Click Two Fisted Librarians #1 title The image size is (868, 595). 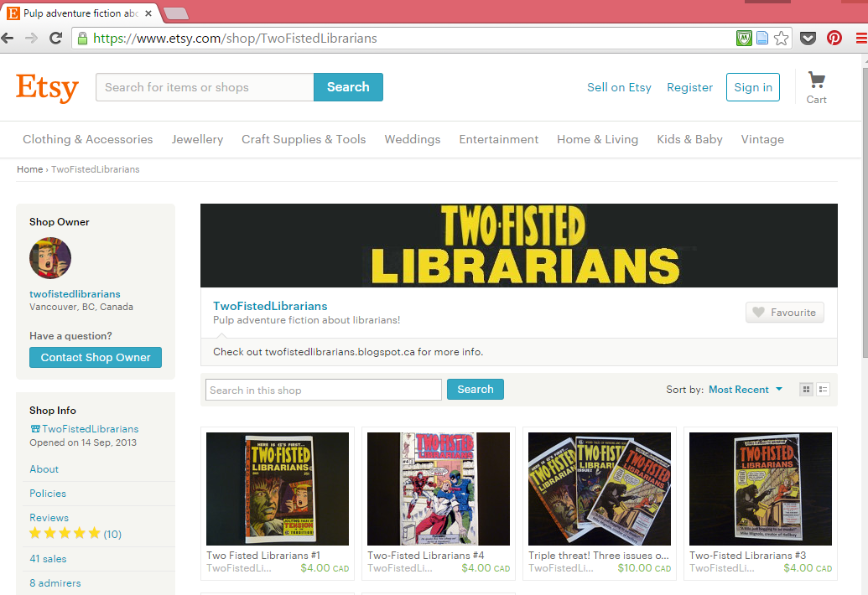pos(263,555)
